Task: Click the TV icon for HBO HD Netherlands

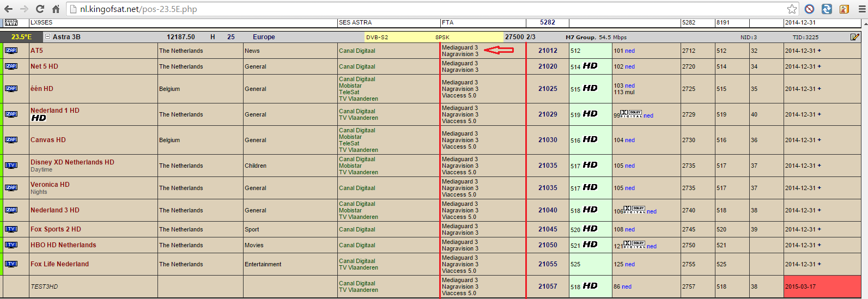Action: (11, 245)
